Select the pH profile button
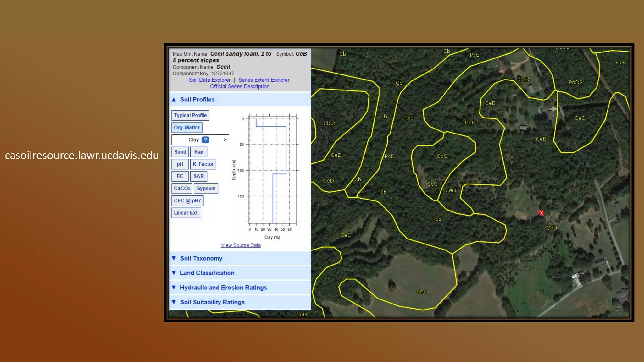 pyautogui.click(x=180, y=164)
